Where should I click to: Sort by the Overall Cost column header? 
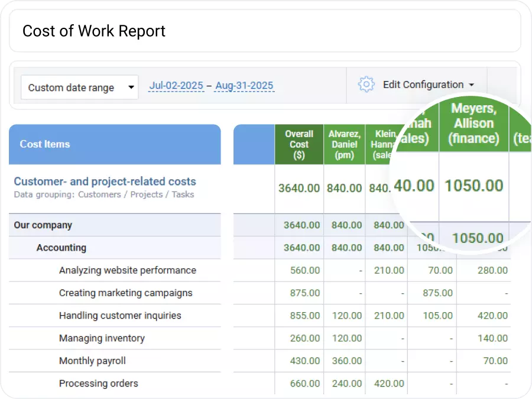(x=299, y=144)
